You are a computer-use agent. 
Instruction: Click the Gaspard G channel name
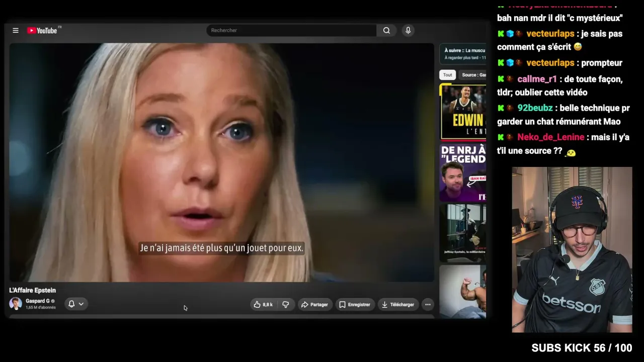coord(38,301)
